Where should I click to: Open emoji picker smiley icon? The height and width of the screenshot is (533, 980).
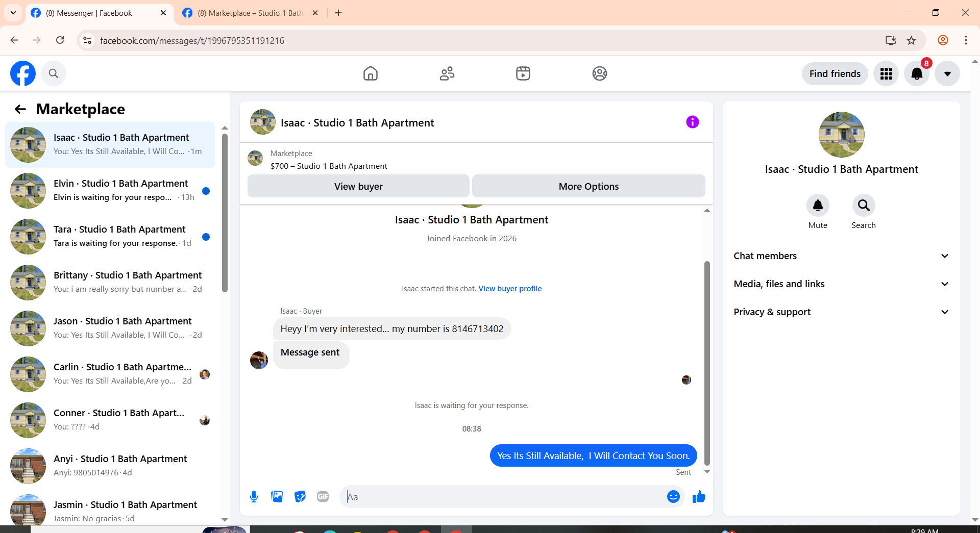coord(673,497)
